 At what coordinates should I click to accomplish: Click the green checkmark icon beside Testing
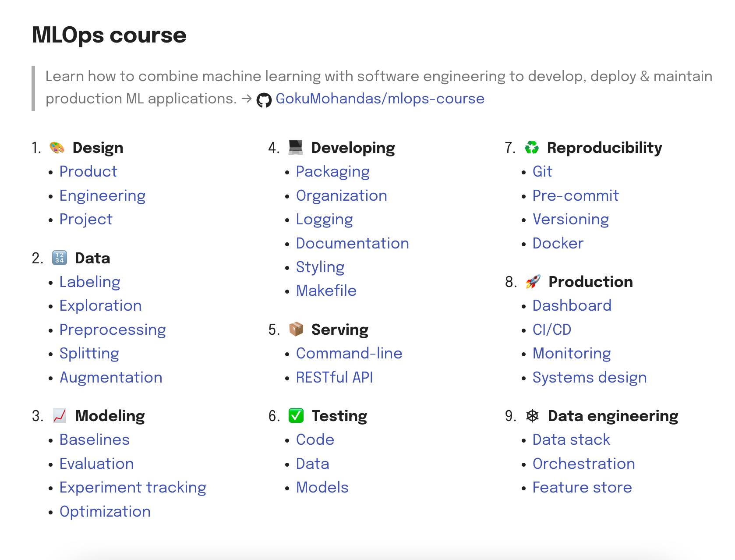tap(296, 415)
